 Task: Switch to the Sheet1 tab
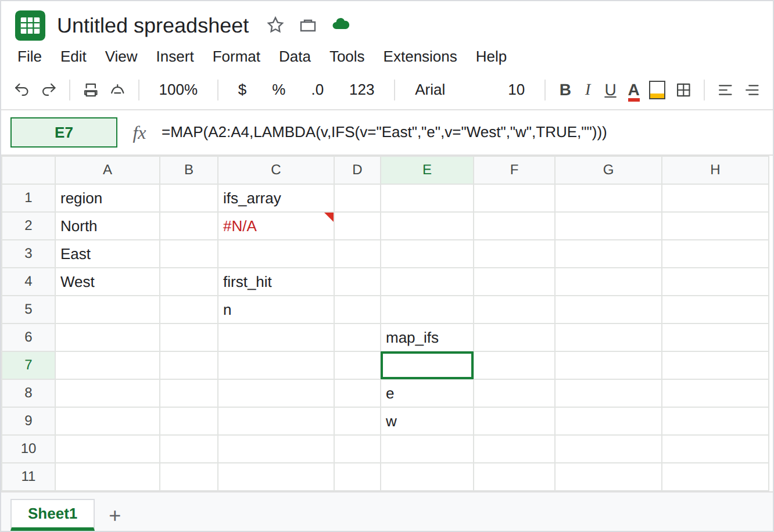coord(53,514)
